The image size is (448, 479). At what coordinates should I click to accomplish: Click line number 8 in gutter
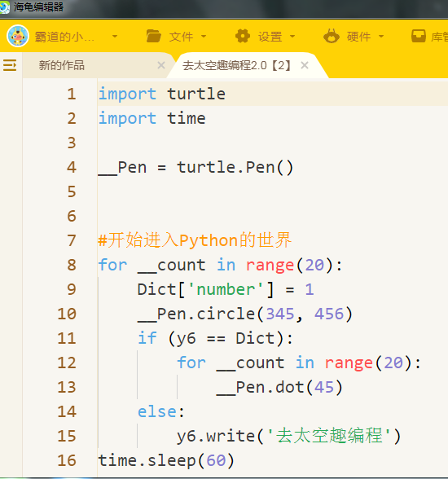pos(72,265)
